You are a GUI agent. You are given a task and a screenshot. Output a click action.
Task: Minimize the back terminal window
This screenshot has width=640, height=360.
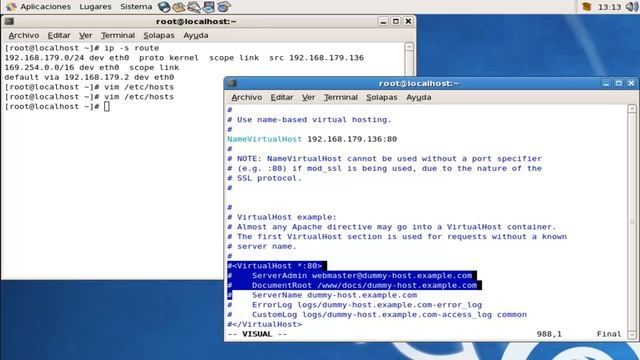tap(383, 21)
